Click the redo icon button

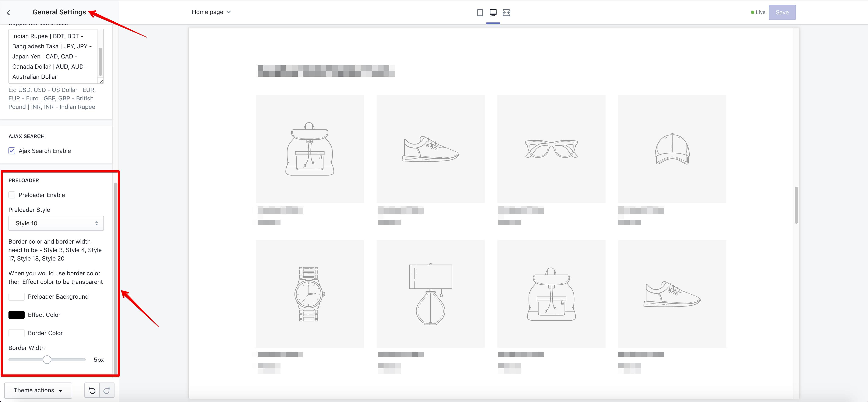point(107,390)
